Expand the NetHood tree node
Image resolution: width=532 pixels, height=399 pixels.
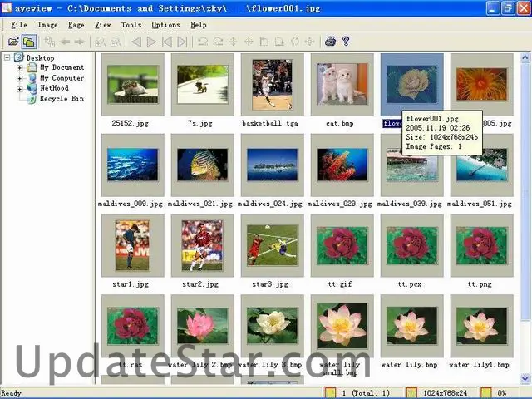19,88
